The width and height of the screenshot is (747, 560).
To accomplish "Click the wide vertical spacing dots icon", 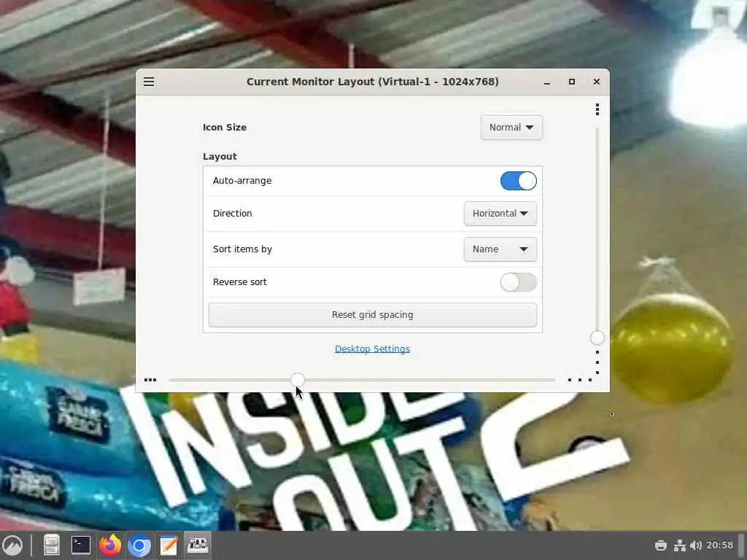I will pyautogui.click(x=597, y=363).
